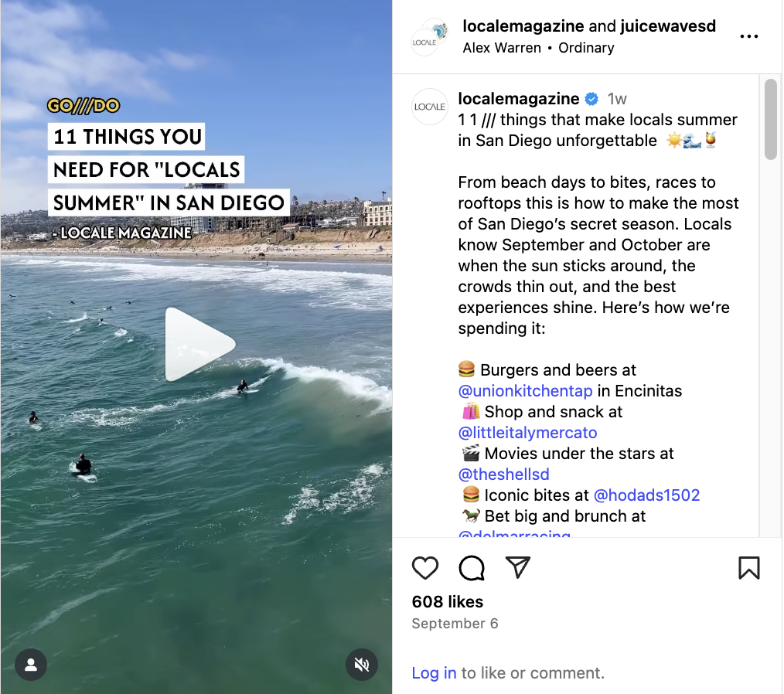Viewport: 784px width, 694px height.
Task: Play the reel using the center play button
Action: pos(199,344)
